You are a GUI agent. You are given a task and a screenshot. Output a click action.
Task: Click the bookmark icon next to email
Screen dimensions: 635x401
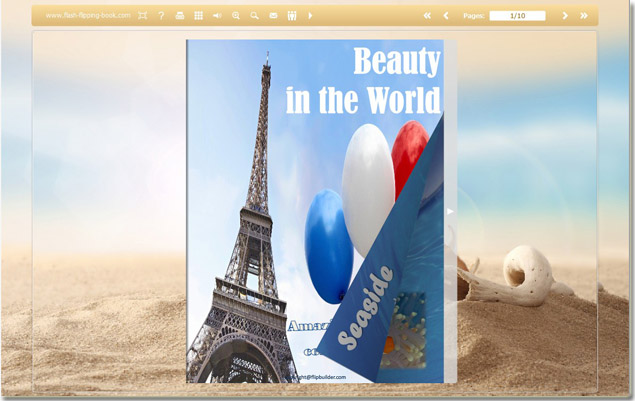click(291, 16)
